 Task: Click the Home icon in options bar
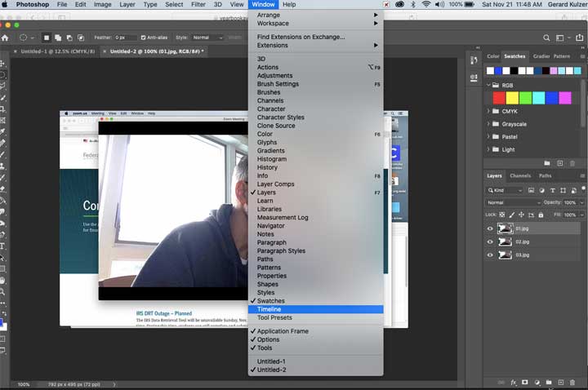coord(5,38)
